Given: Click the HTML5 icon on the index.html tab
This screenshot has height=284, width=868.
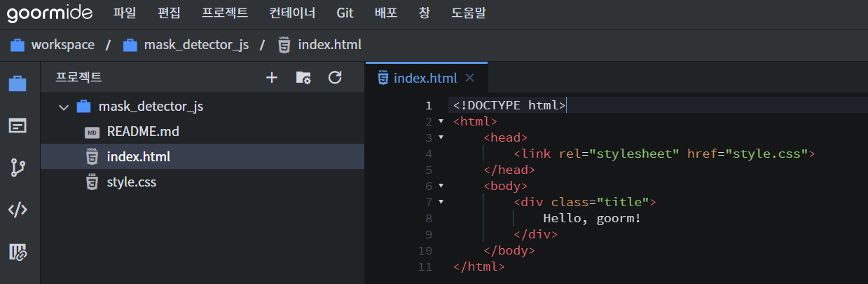Looking at the screenshot, I should (x=383, y=78).
